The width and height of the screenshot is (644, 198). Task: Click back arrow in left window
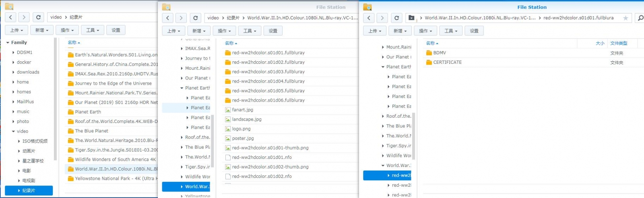coord(10,17)
